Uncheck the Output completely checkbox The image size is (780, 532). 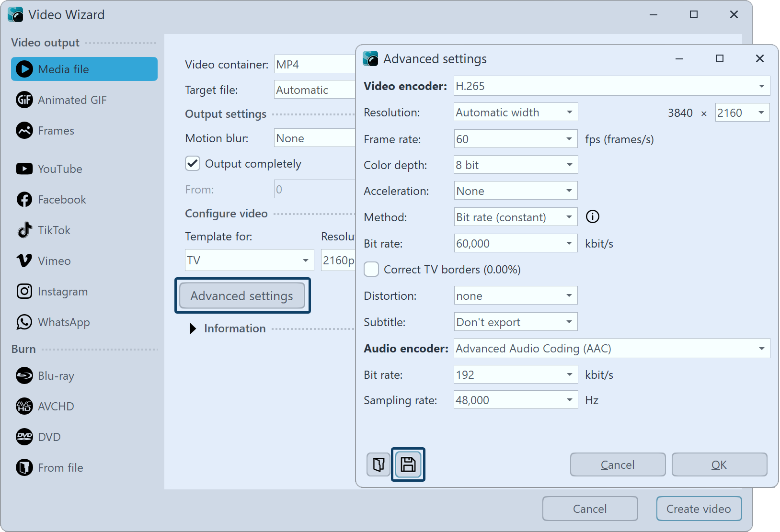click(193, 164)
